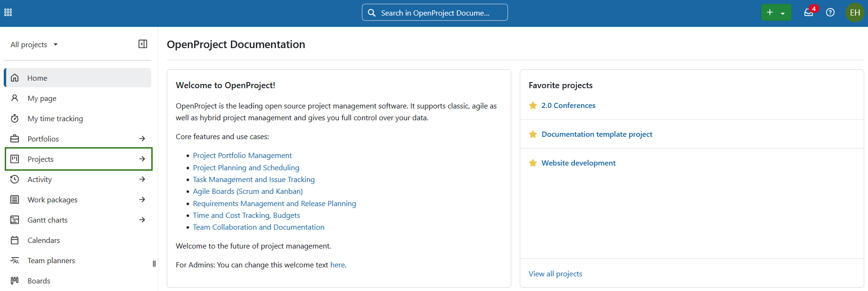Viewport: 868px width, 291px height.
Task: Click star beside Documentation template project
Action: click(x=533, y=134)
